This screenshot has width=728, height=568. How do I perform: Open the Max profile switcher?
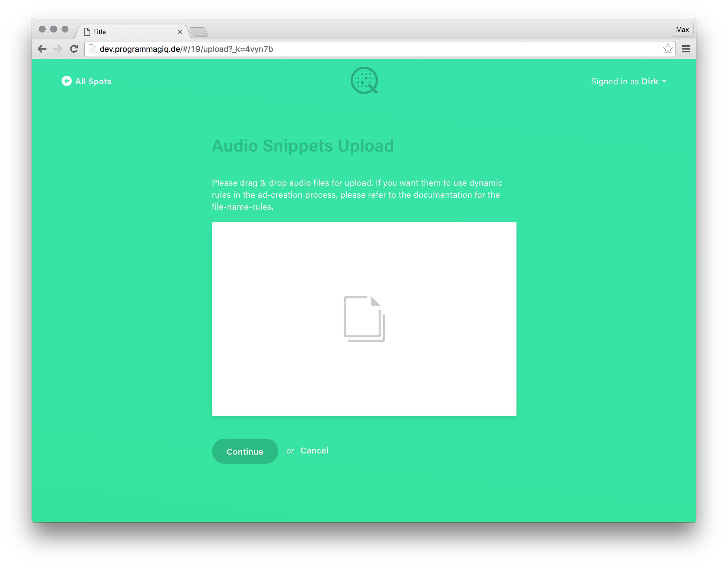[x=682, y=30]
